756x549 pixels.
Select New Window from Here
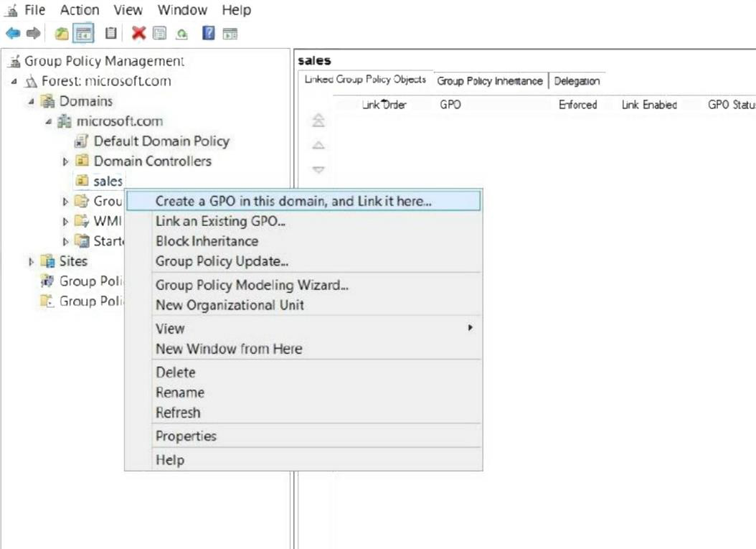pos(303,349)
